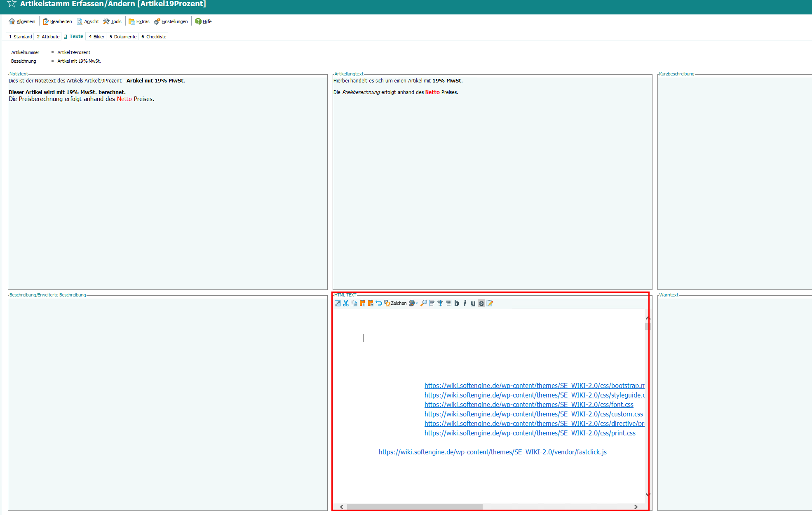
Task: Click the horizontal scrollbar in HTML TEXT
Action: point(414,507)
